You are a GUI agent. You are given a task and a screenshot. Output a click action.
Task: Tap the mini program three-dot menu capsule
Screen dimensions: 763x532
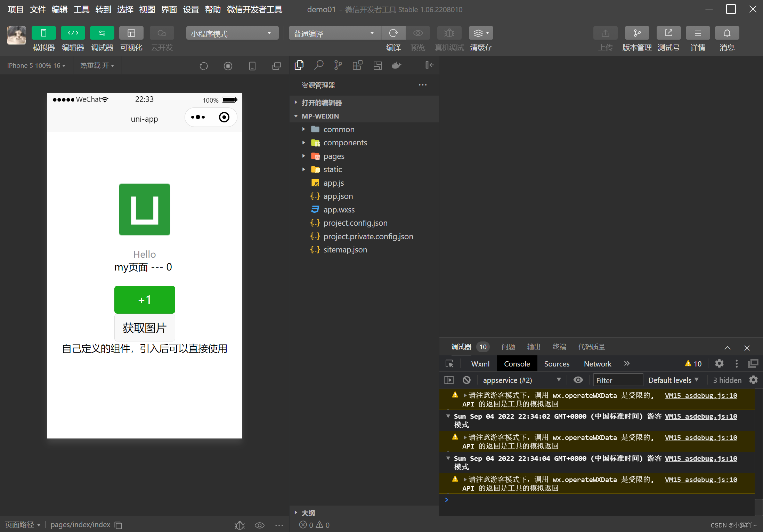198,117
